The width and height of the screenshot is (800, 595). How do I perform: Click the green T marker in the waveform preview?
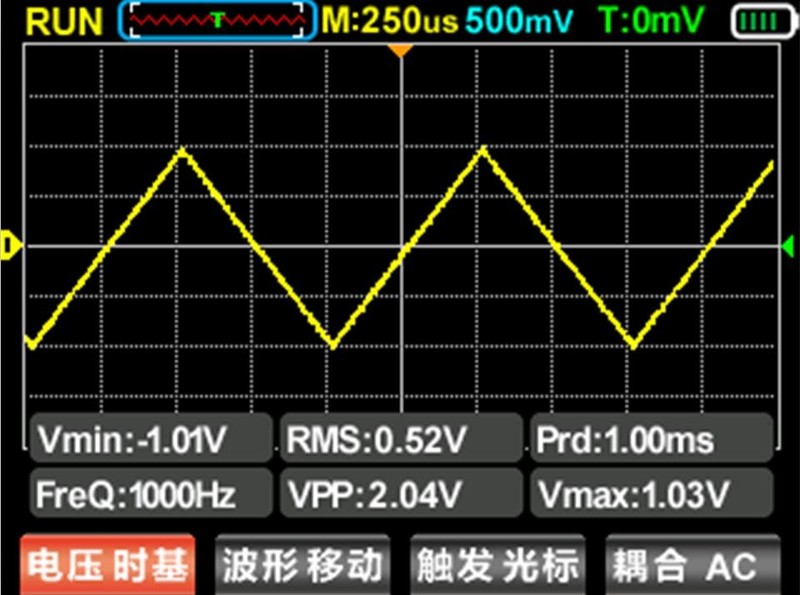pos(217,19)
